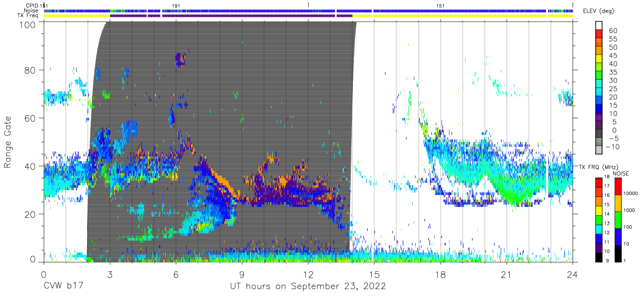Click the '45' label on the ELEV scale
Screen dimensions: 644x297
click(x=613, y=56)
